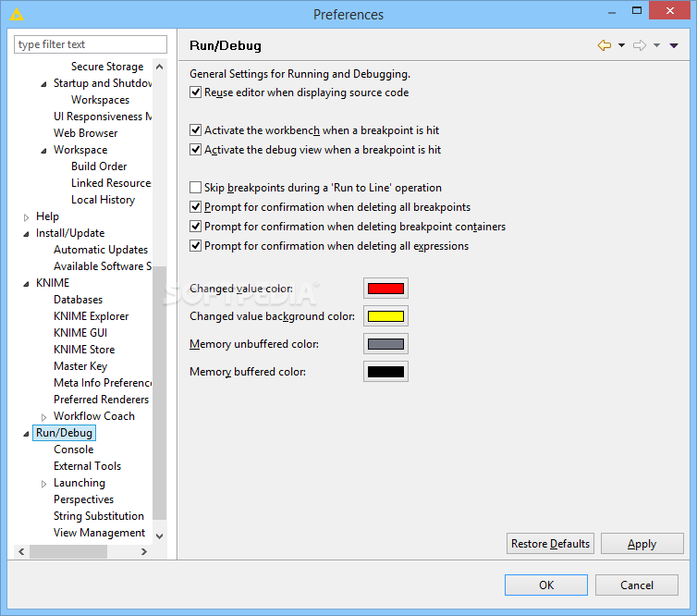Open the preferences view menu triangle
Image resolution: width=697 pixels, height=616 pixels.
click(674, 45)
